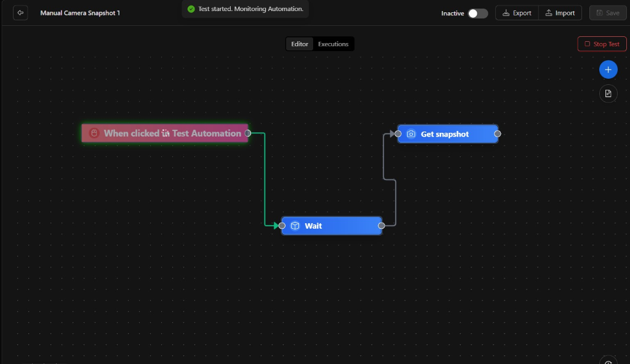630x364 pixels.
Task: Click the mouse icon on trigger node
Action: 94,133
